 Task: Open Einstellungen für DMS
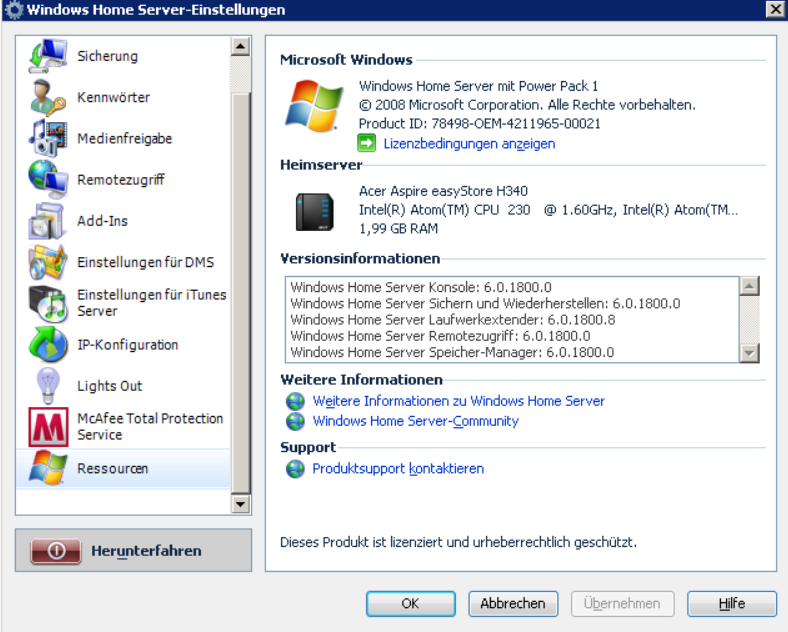click(123, 262)
